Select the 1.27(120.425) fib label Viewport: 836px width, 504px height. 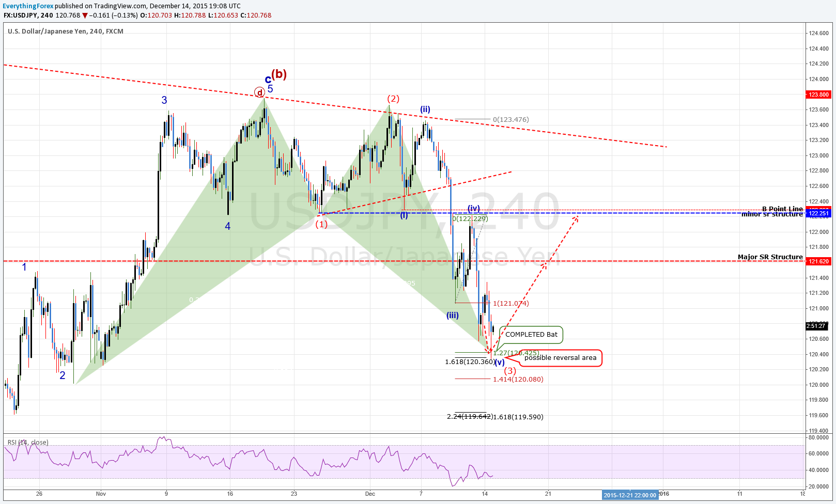(x=516, y=353)
